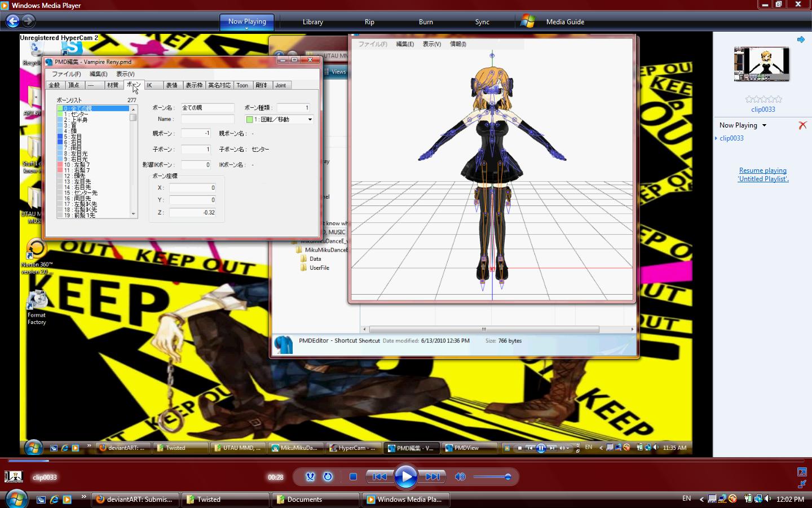The width and height of the screenshot is (812, 508).
Task: Turn on shuffle in the playback controls
Action: pos(310,476)
